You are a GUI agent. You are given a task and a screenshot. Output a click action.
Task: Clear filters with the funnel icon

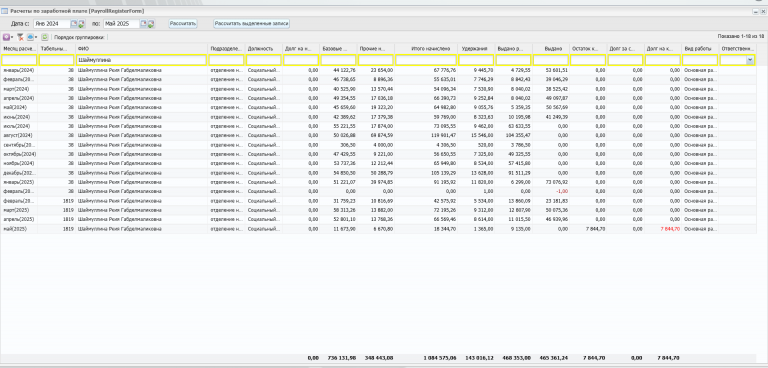coord(20,37)
